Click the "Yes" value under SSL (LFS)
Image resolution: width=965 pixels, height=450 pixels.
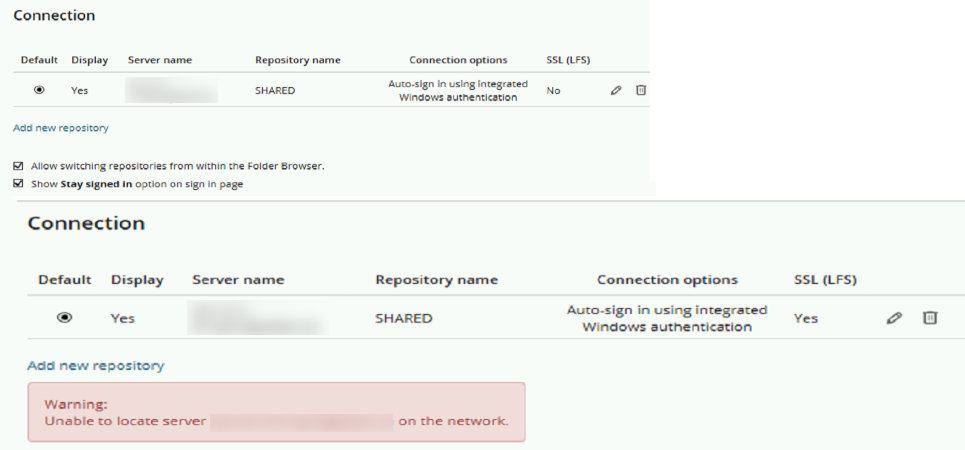click(806, 318)
